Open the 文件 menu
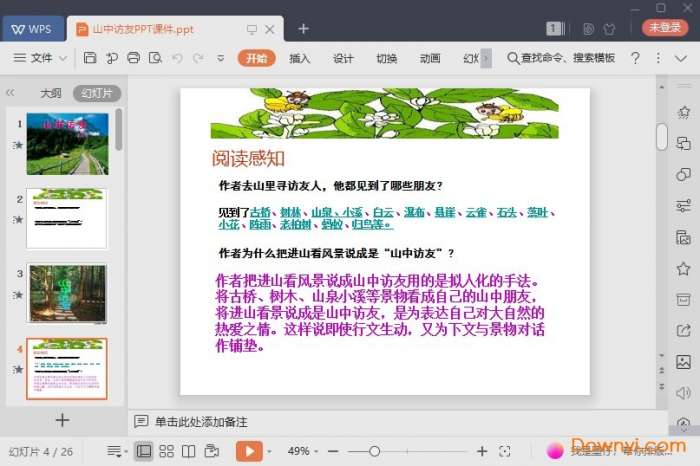Viewport: 700px width, 466px height. (33, 58)
